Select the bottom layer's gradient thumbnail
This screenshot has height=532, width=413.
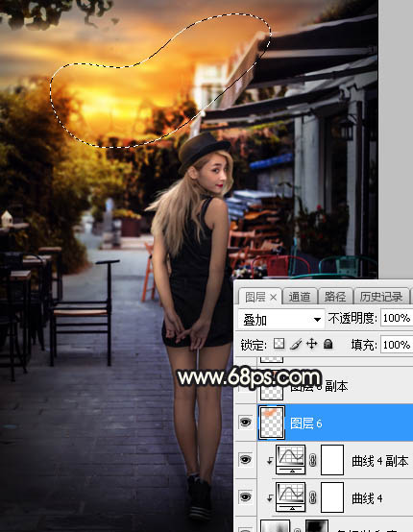click(276, 525)
